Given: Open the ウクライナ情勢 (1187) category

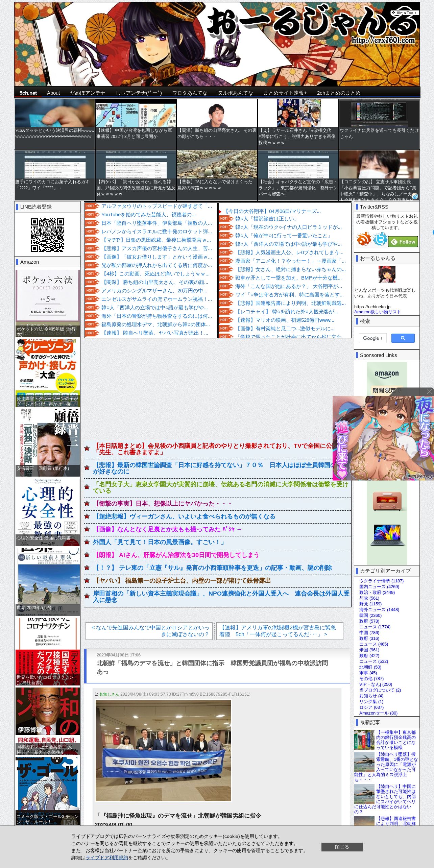Looking at the screenshot, I should [381, 581].
